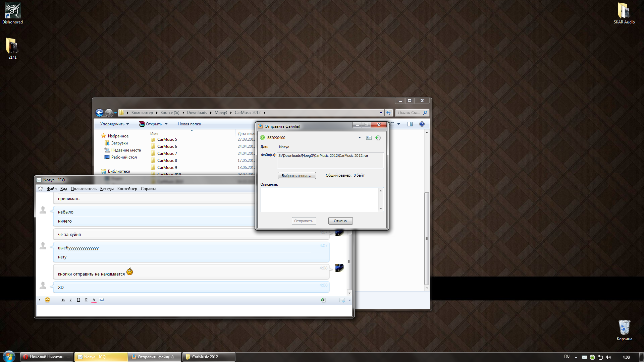Switch to the Opera taskbar button Николай Никитин

point(47,357)
